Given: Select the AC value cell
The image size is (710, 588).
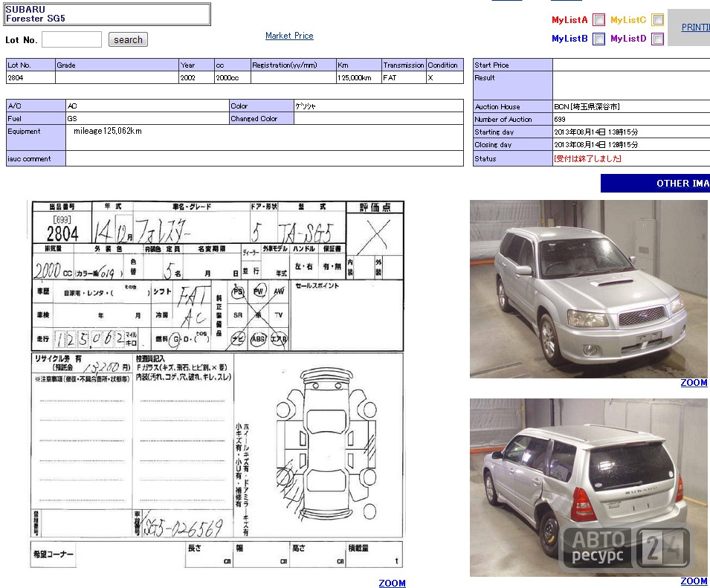Looking at the screenshot, I should pos(148,106).
